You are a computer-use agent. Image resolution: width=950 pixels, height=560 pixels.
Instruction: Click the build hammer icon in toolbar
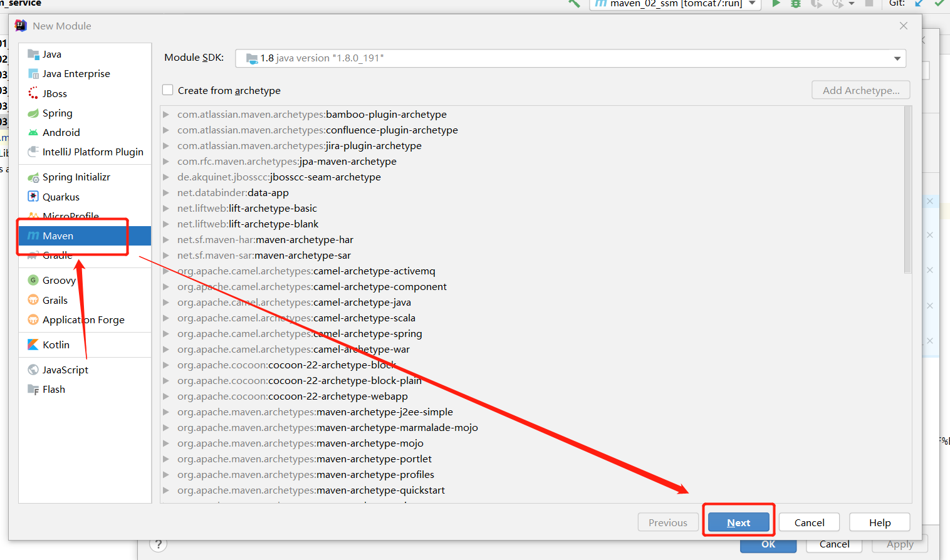coord(574,3)
